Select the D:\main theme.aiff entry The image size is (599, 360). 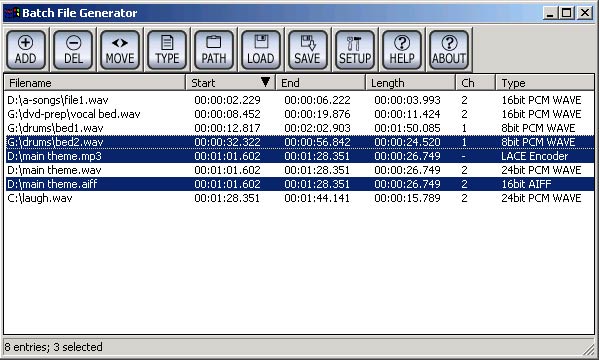point(300,184)
